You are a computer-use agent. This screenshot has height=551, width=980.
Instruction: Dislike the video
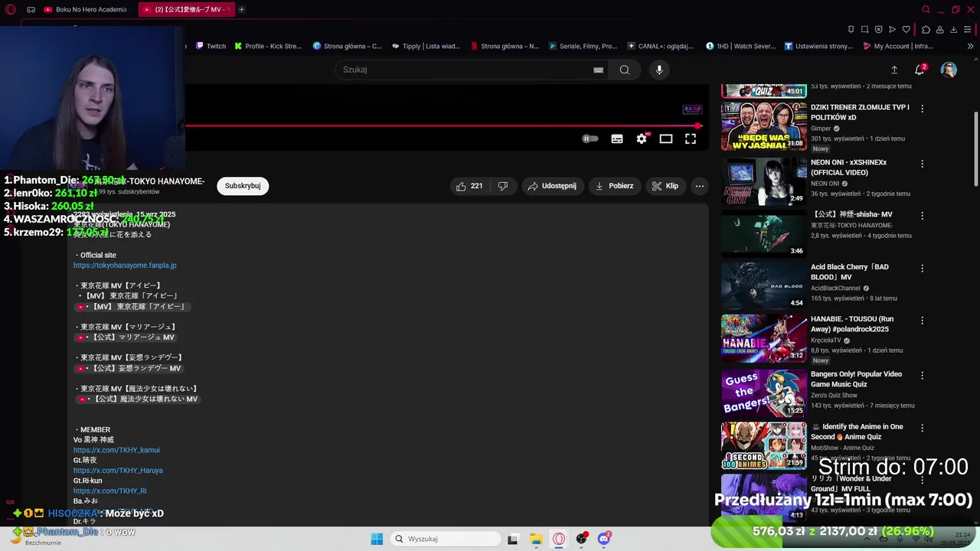click(503, 186)
